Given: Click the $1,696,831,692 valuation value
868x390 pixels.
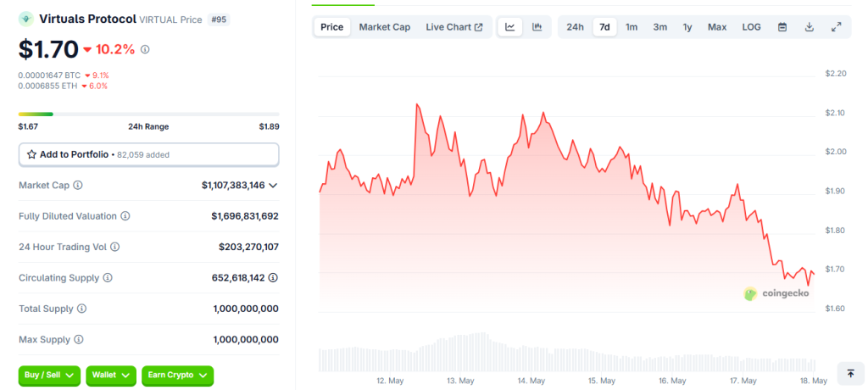Looking at the screenshot, I should click(245, 216).
